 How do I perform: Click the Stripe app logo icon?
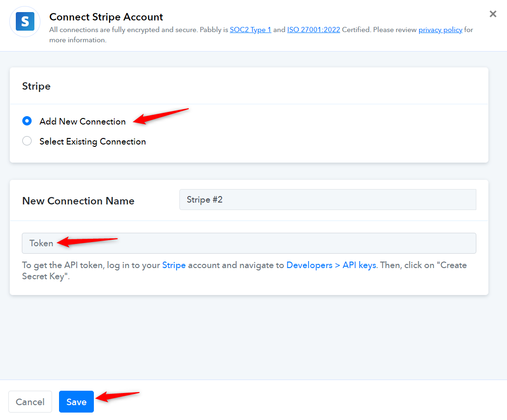pyautogui.click(x=25, y=22)
